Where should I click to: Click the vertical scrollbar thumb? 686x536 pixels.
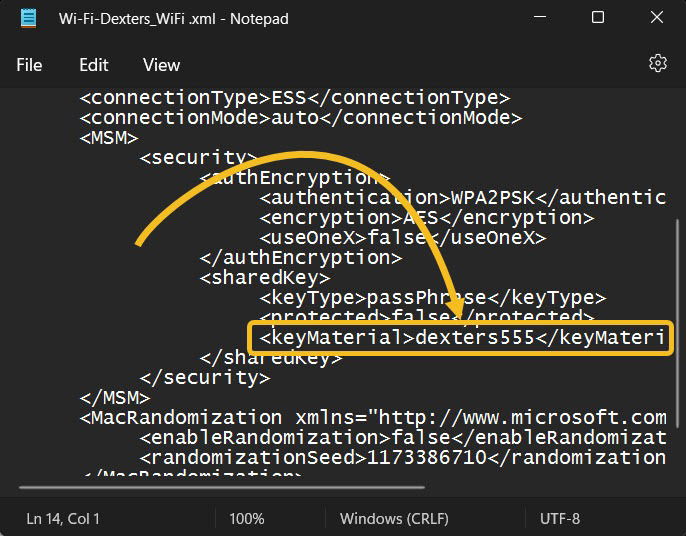point(678,324)
